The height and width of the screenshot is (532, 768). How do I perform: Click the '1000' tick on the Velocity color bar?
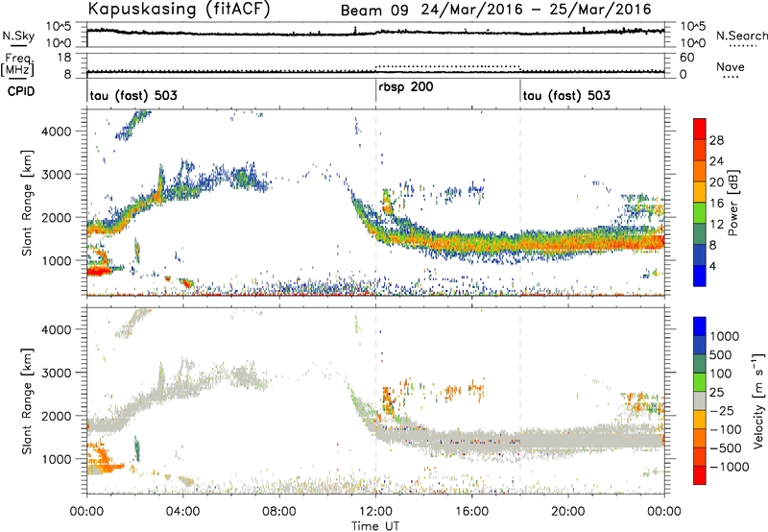pyautogui.click(x=725, y=336)
